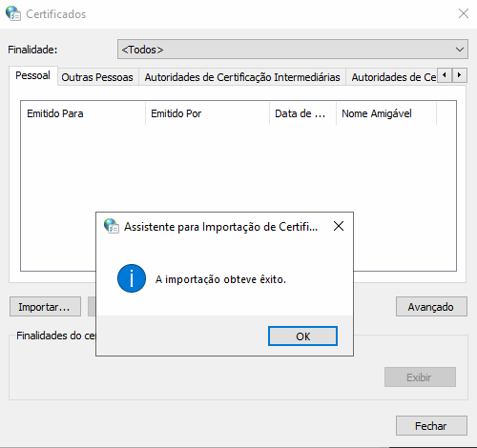The height and width of the screenshot is (448, 477).
Task: Open Autoridades de Certificação Intermediárias tab
Action: tap(242, 77)
